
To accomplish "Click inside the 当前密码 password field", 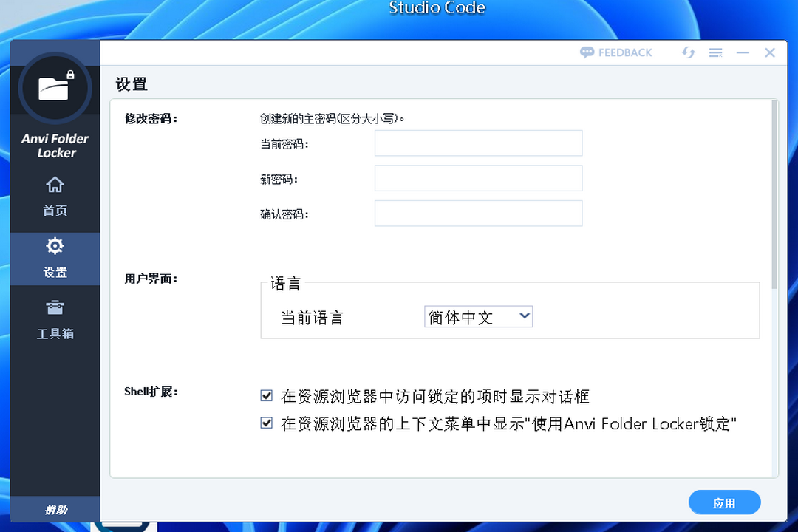I will click(x=477, y=143).
